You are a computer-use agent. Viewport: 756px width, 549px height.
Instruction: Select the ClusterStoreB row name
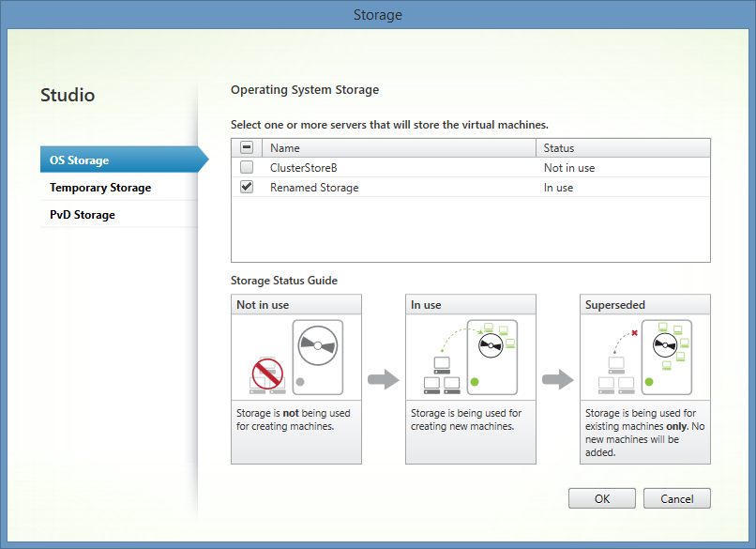point(302,168)
